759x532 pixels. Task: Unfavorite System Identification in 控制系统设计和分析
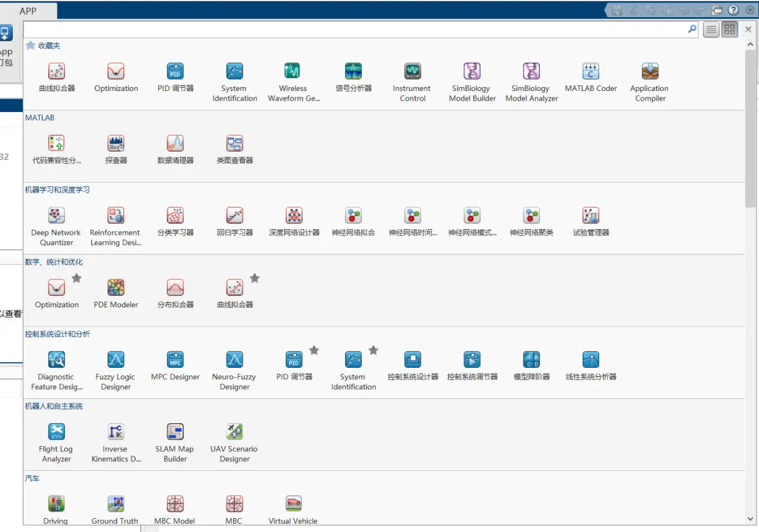click(373, 350)
